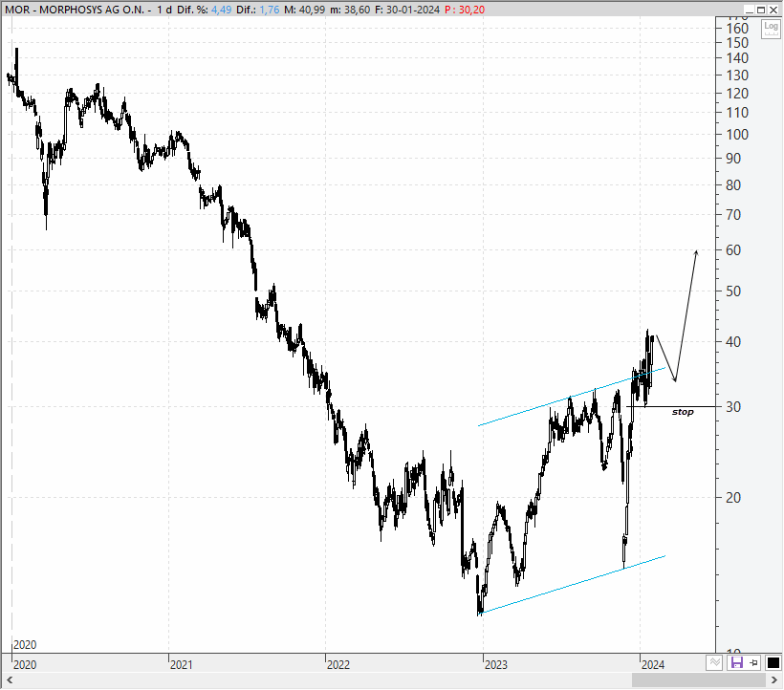The height and width of the screenshot is (690, 784).
Task: Click the 110 price axis label
Action: (x=737, y=113)
